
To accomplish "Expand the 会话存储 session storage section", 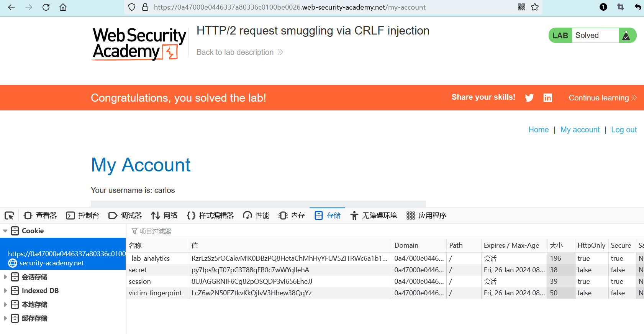I will click(x=5, y=277).
